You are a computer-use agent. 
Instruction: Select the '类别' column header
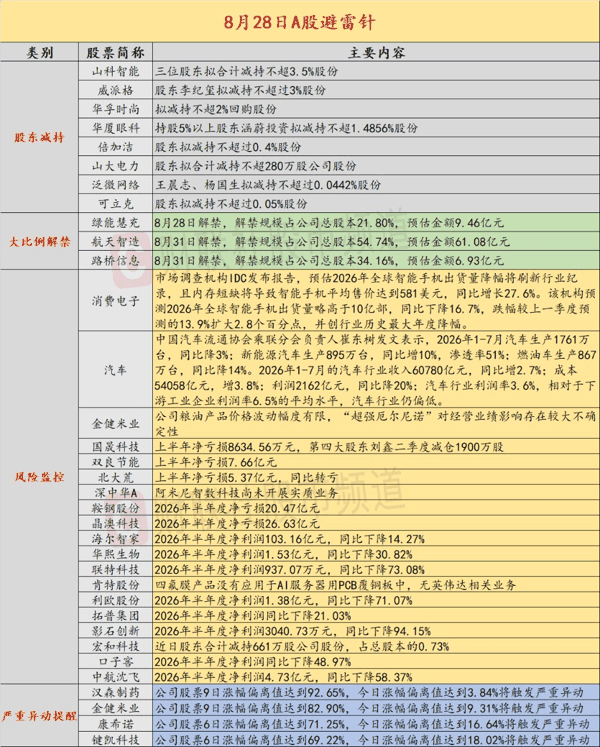pos(40,52)
